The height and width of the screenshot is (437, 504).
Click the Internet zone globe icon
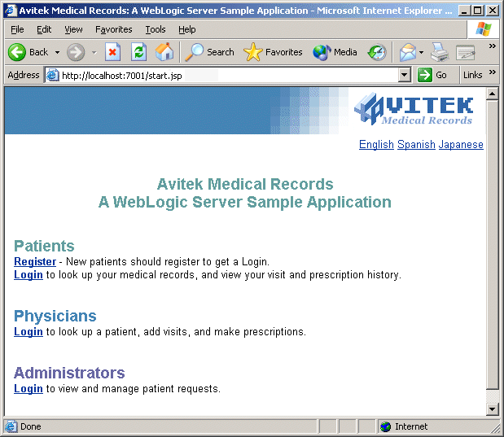pos(385,426)
